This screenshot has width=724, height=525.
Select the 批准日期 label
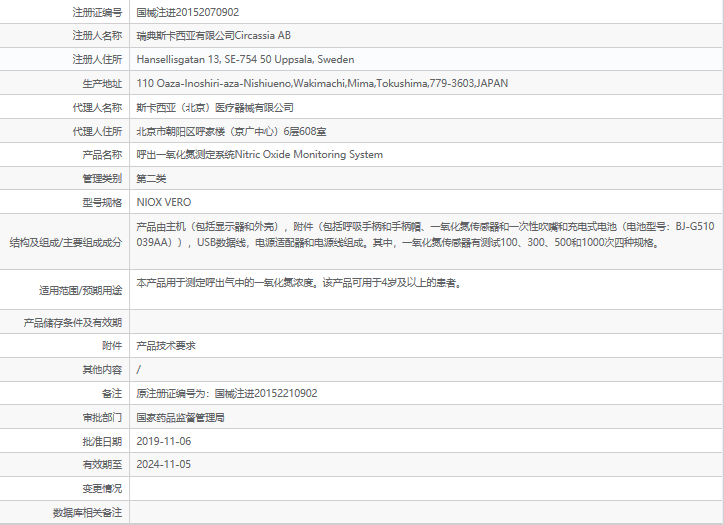[x=102, y=442]
